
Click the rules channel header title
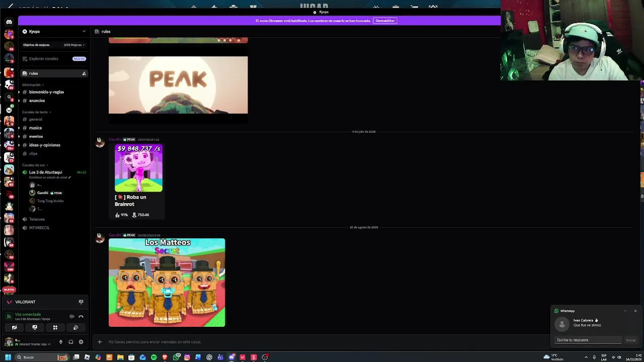[106, 31]
